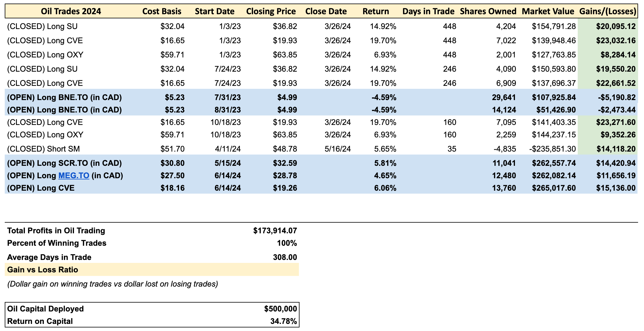Select the Long SCR.TO trade label

coord(64,163)
